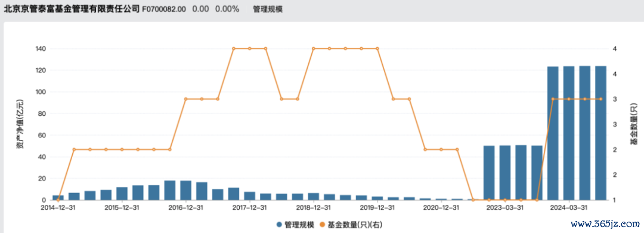Image resolution: width=644 pixels, height=233 pixels.
Task: Select the blue bar above 2023-03-31
Action: tap(505, 173)
